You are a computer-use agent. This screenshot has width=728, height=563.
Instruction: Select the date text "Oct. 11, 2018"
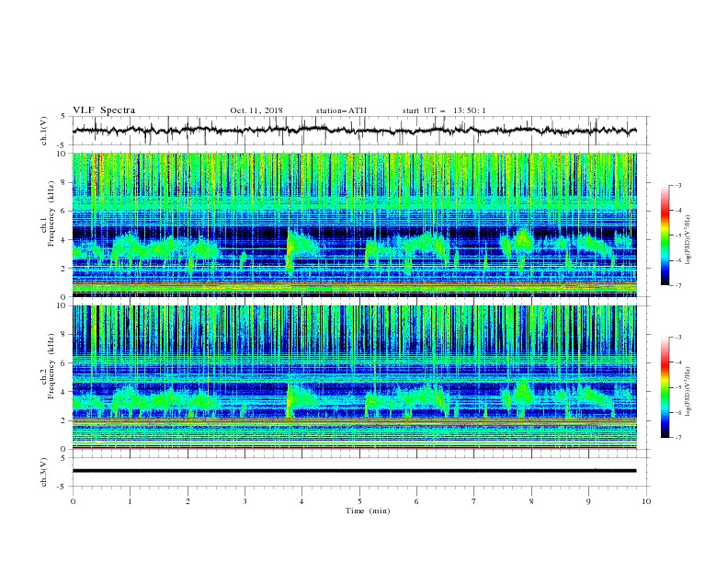pos(256,110)
